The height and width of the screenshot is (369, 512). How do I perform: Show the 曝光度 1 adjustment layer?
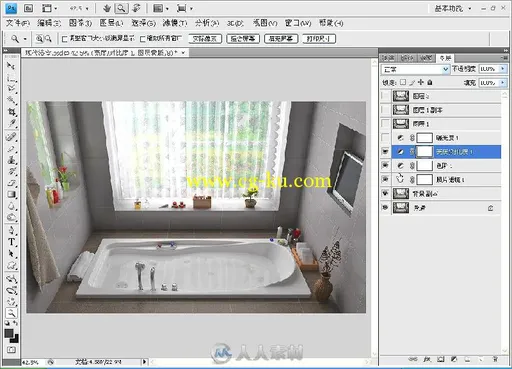[x=385, y=137]
